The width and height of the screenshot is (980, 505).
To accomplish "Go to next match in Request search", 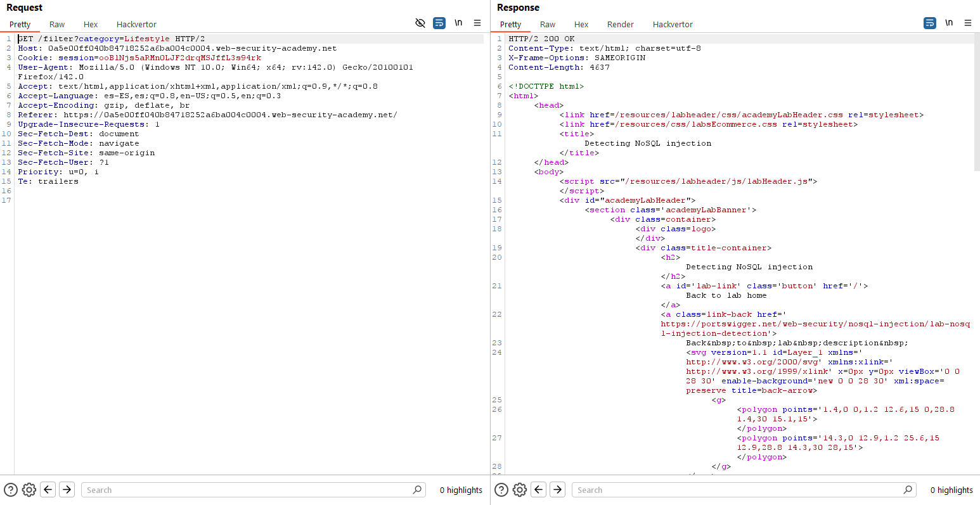I will pos(67,490).
